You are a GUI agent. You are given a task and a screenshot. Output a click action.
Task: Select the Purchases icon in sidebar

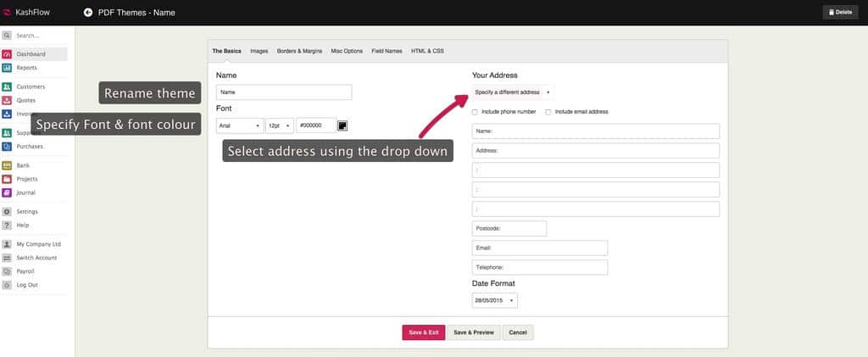click(7, 147)
